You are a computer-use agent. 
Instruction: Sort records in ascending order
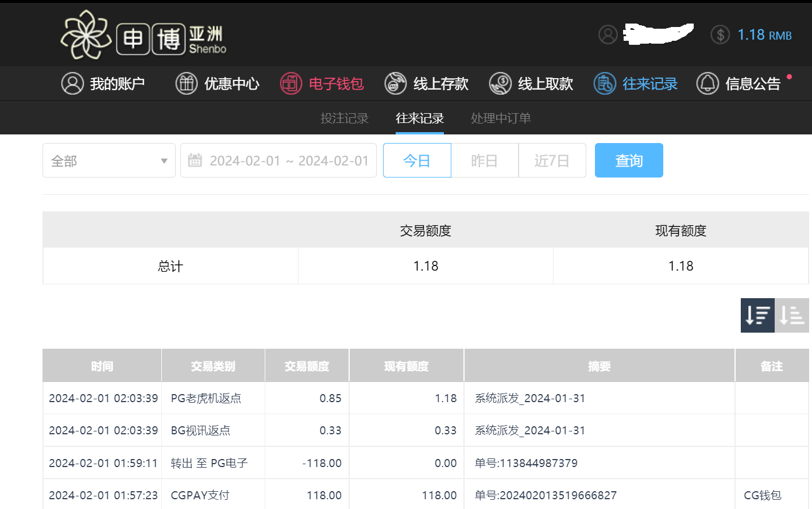[x=792, y=315]
